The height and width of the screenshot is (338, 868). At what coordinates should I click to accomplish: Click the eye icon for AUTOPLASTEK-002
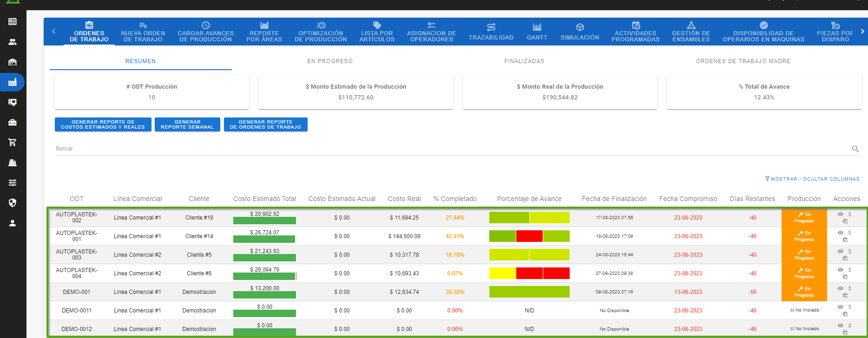(840, 214)
